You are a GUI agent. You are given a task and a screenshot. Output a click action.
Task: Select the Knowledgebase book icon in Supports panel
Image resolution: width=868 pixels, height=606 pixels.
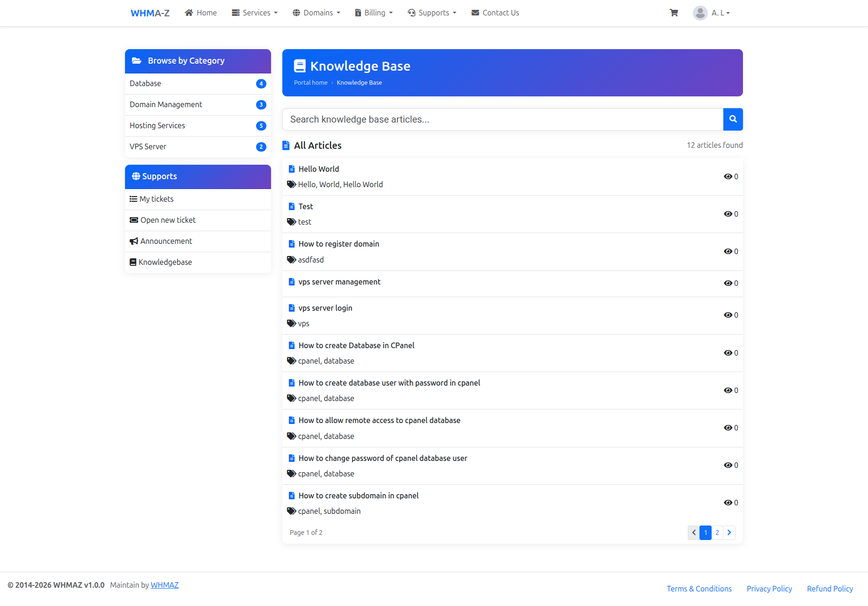pos(133,262)
